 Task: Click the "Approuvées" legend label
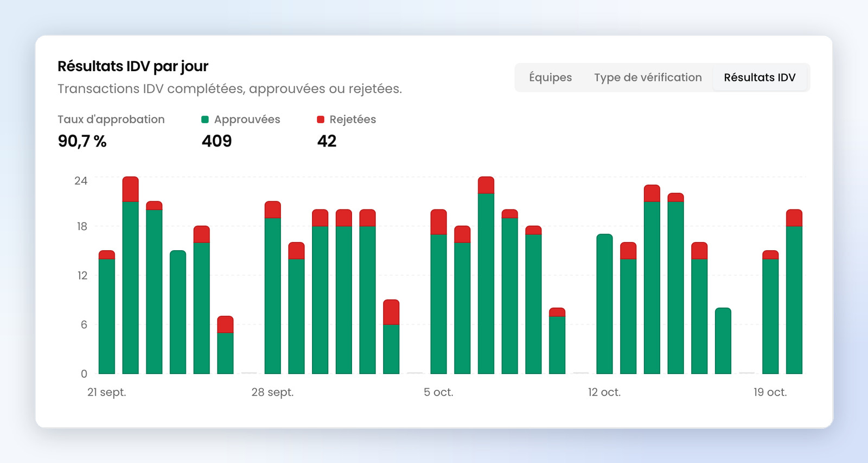[x=247, y=119]
